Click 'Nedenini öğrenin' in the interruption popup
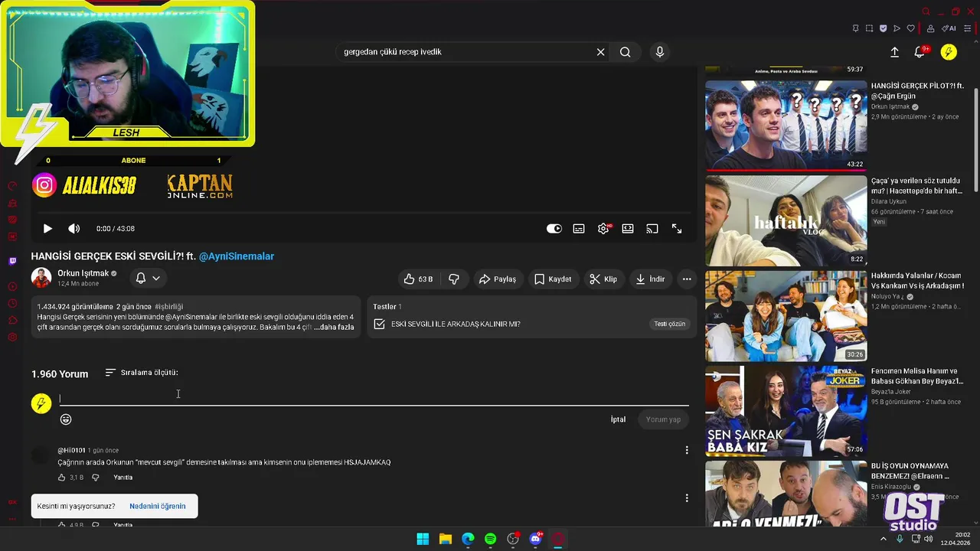This screenshot has width=980, height=551. tap(157, 506)
